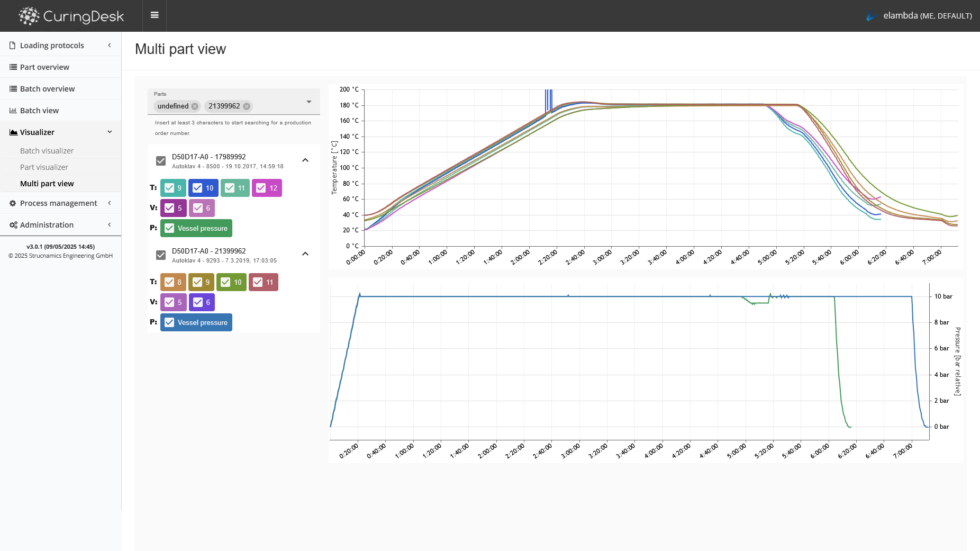The width and height of the screenshot is (980, 551).
Task: Click the CuringDesk logo
Action: tap(71, 16)
